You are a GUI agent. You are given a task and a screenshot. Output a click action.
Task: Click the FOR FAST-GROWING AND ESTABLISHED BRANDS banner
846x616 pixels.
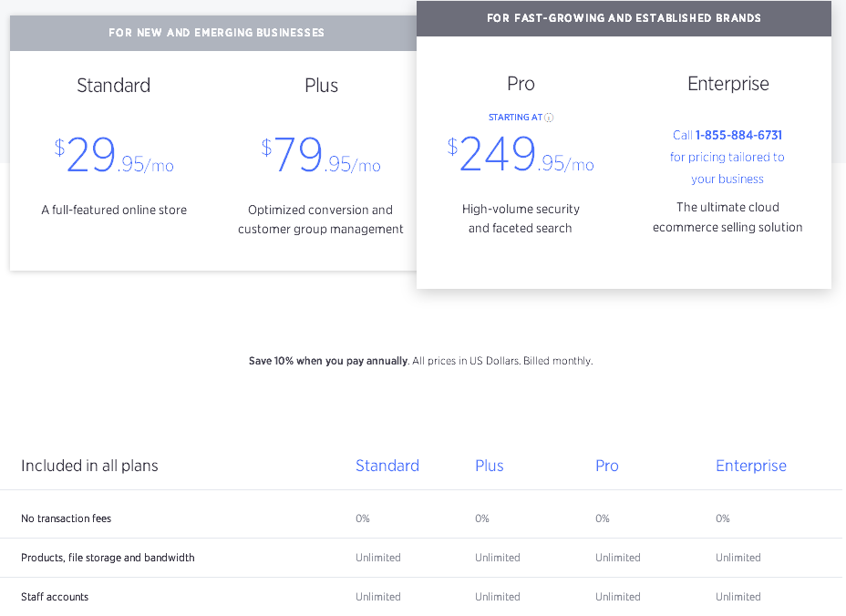[624, 17]
